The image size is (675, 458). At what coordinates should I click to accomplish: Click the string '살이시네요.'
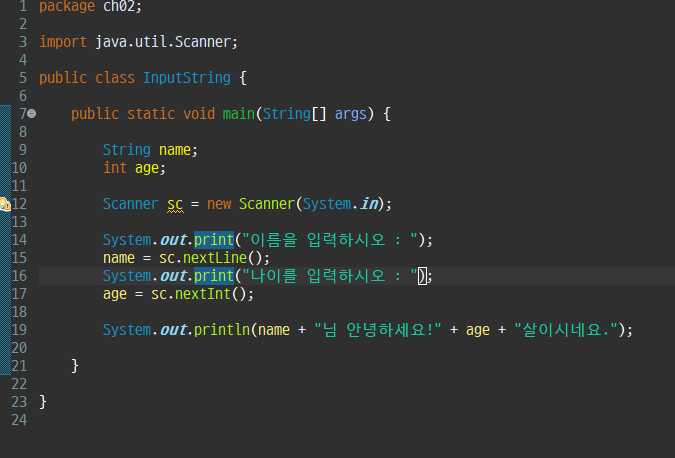[566, 330]
